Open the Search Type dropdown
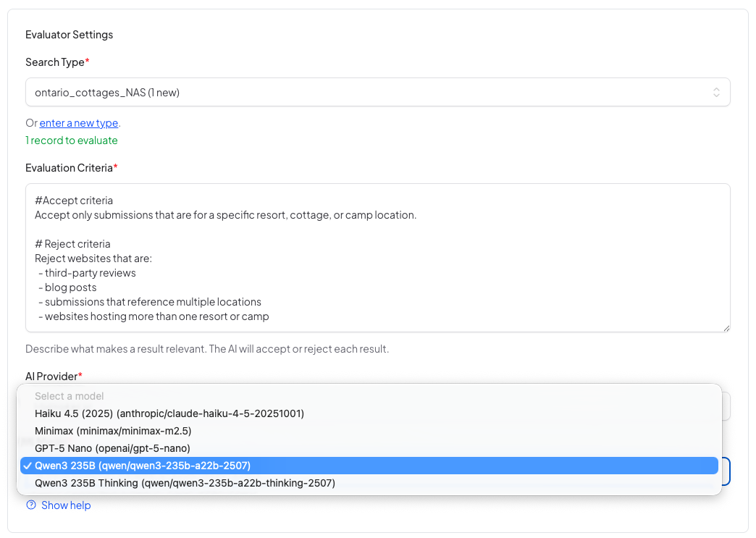756x538 pixels. [377, 92]
